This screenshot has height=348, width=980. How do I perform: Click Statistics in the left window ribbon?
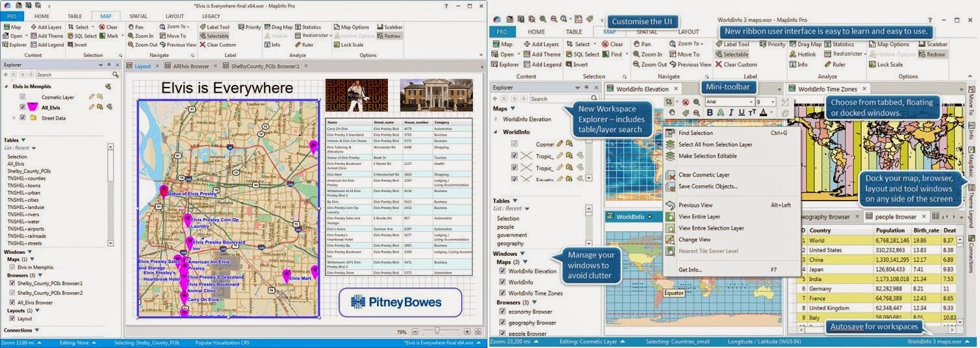[308, 27]
